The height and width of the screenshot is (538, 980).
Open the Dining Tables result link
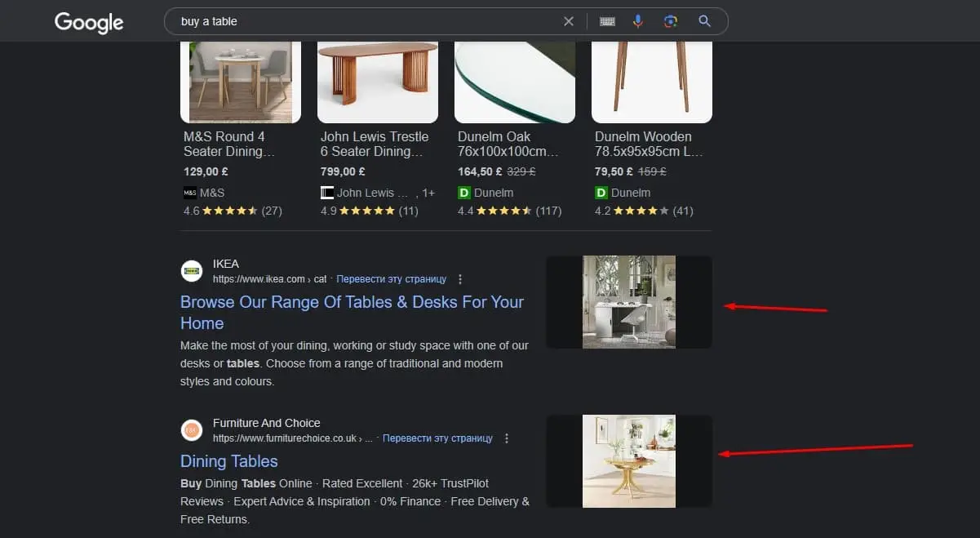(229, 461)
